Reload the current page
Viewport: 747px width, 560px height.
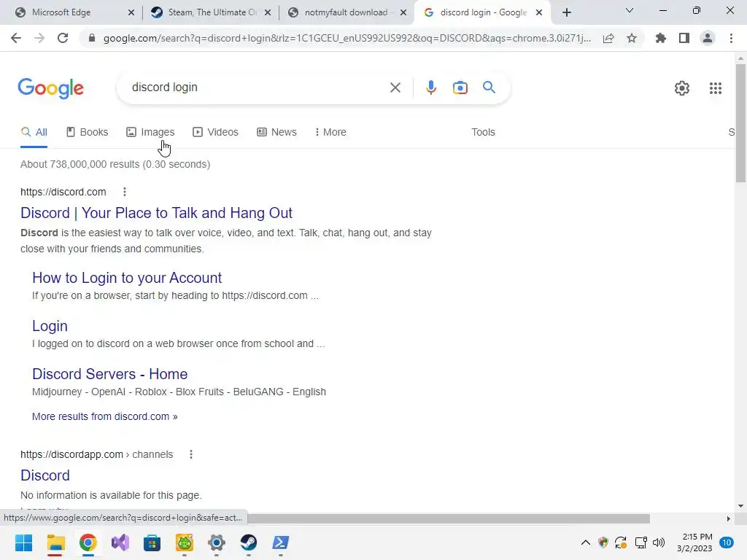[63, 38]
